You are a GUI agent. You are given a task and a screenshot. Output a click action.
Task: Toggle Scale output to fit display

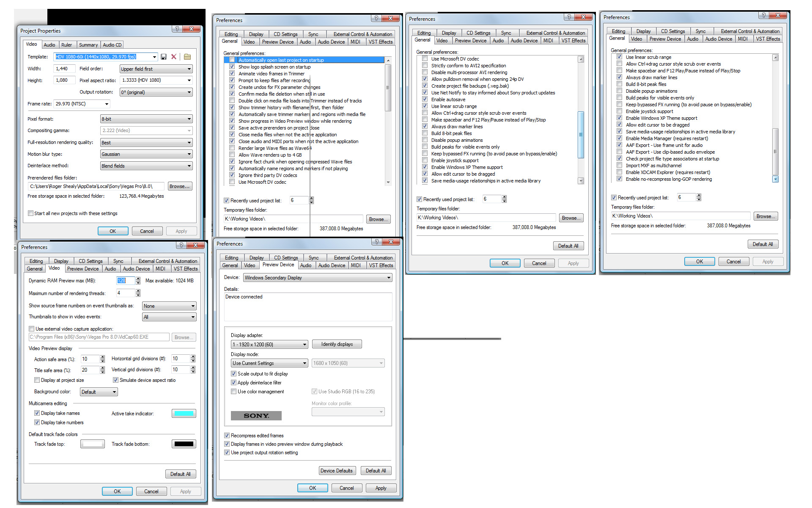(234, 374)
